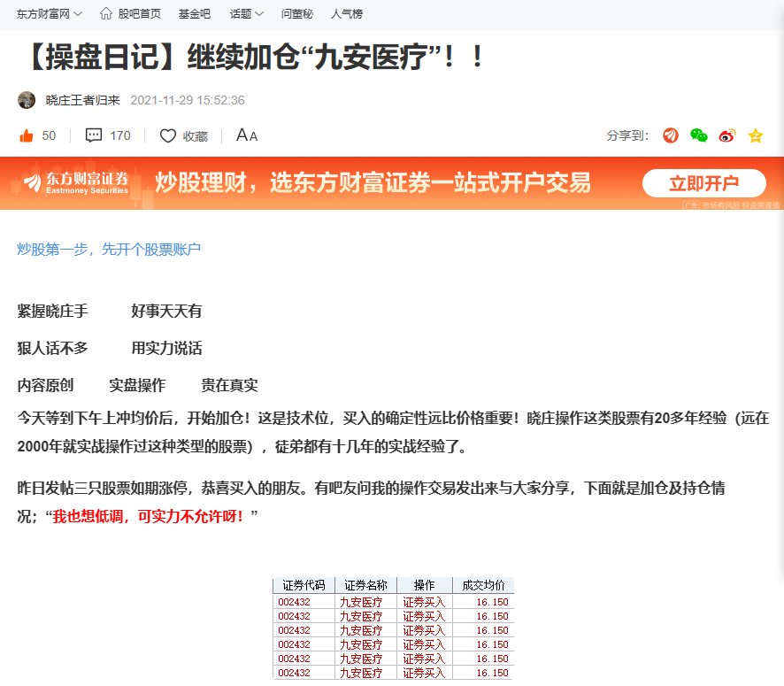Click the 成交均价 column header

[x=483, y=585]
